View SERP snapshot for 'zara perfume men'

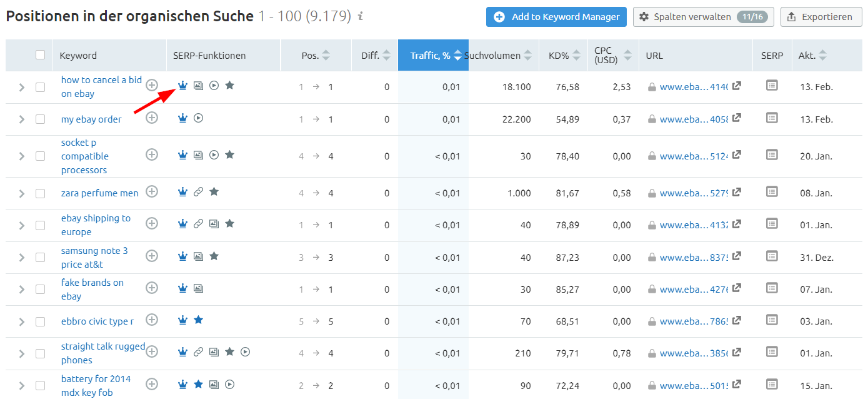coord(772,191)
